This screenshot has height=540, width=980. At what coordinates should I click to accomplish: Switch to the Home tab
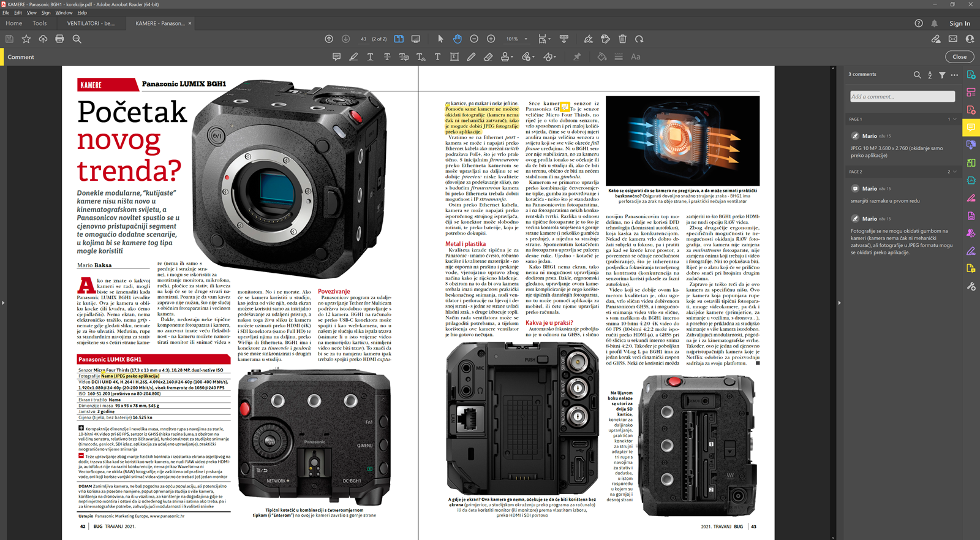click(13, 23)
